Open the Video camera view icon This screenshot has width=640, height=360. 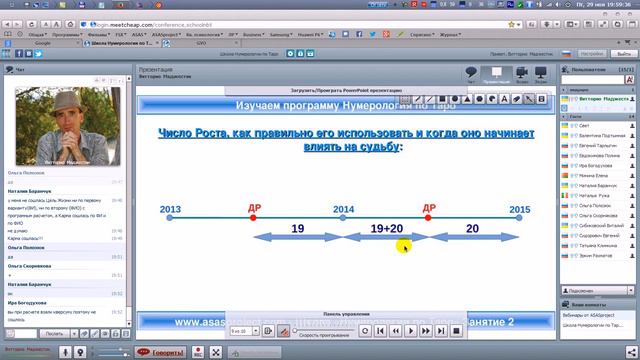point(522,74)
